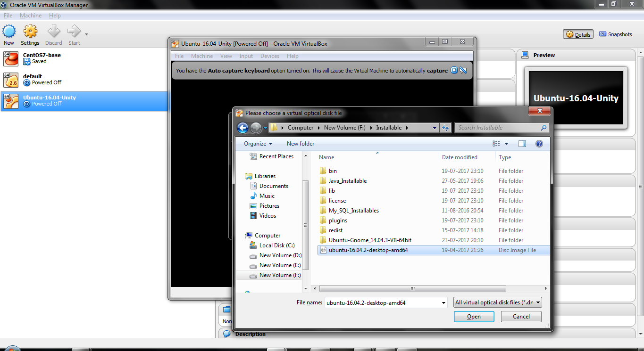Switch to Details view in VirtualBox Manager
The height and width of the screenshot is (351, 644).
578,34
